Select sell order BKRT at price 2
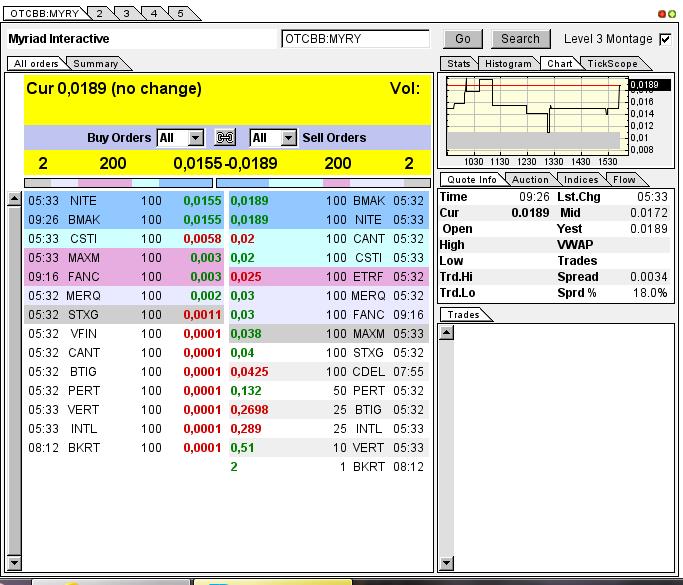Screen dimensions: 683x585 329,467
